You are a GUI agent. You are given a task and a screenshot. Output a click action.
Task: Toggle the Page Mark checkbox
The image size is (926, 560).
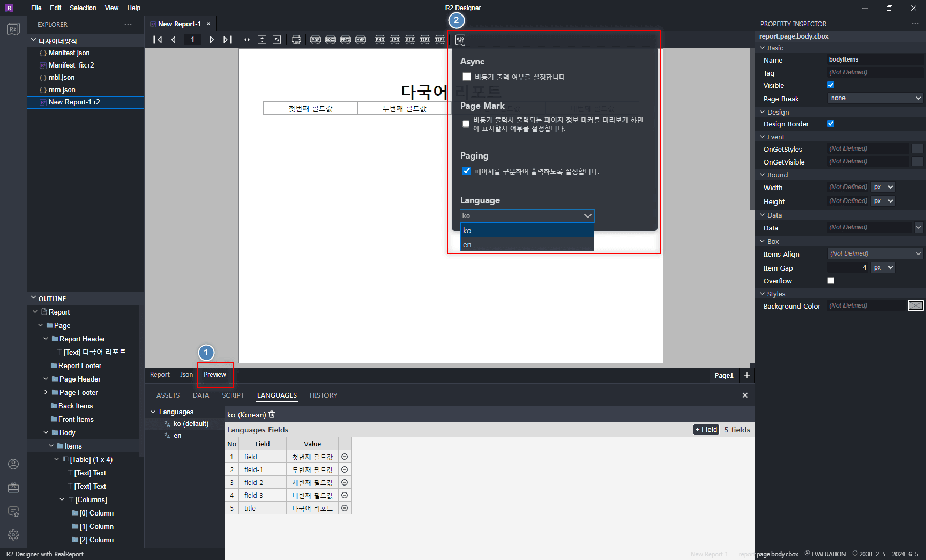(x=466, y=124)
